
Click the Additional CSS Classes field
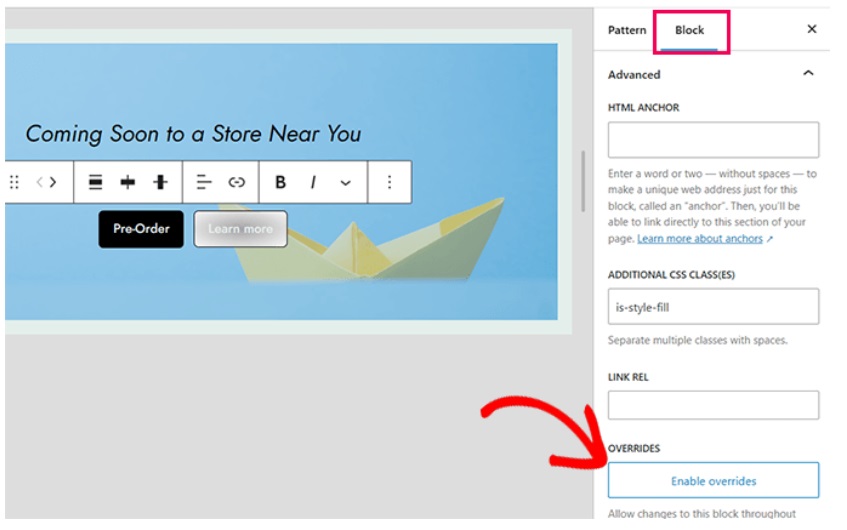pos(713,307)
